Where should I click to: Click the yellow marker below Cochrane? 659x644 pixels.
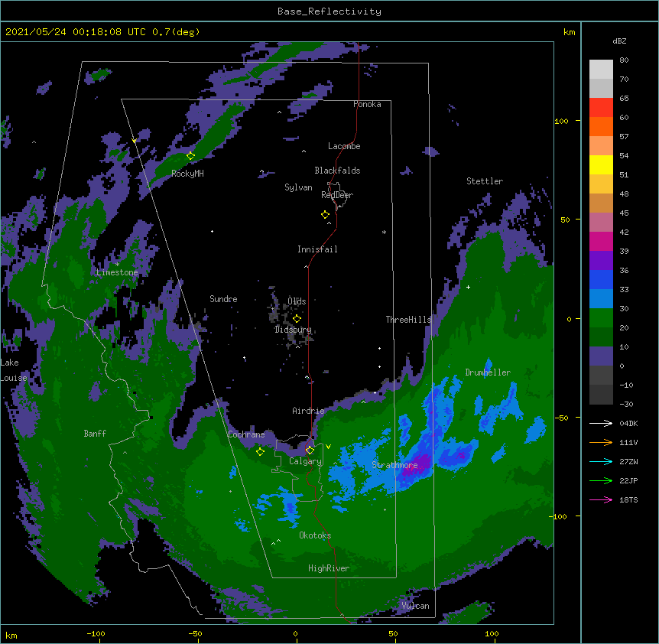[x=260, y=452]
